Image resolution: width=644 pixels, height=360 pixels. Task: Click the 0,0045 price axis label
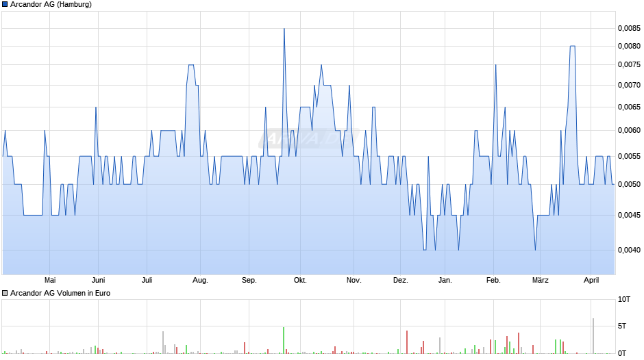click(x=629, y=215)
